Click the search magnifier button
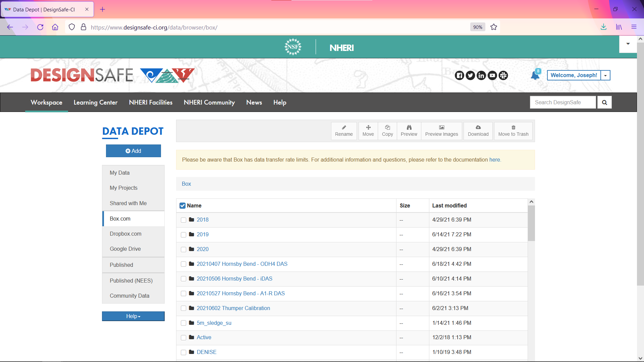Viewport: 644px width, 362px height. (604, 102)
